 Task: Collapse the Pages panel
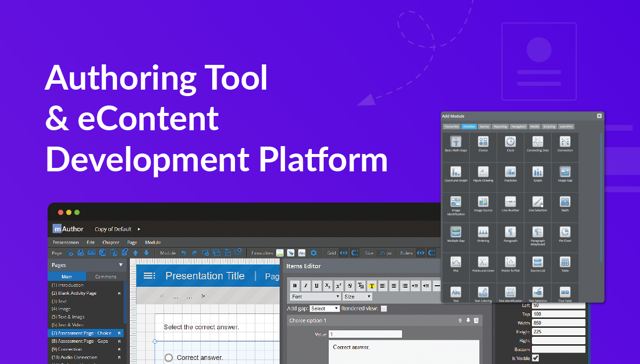(x=119, y=265)
